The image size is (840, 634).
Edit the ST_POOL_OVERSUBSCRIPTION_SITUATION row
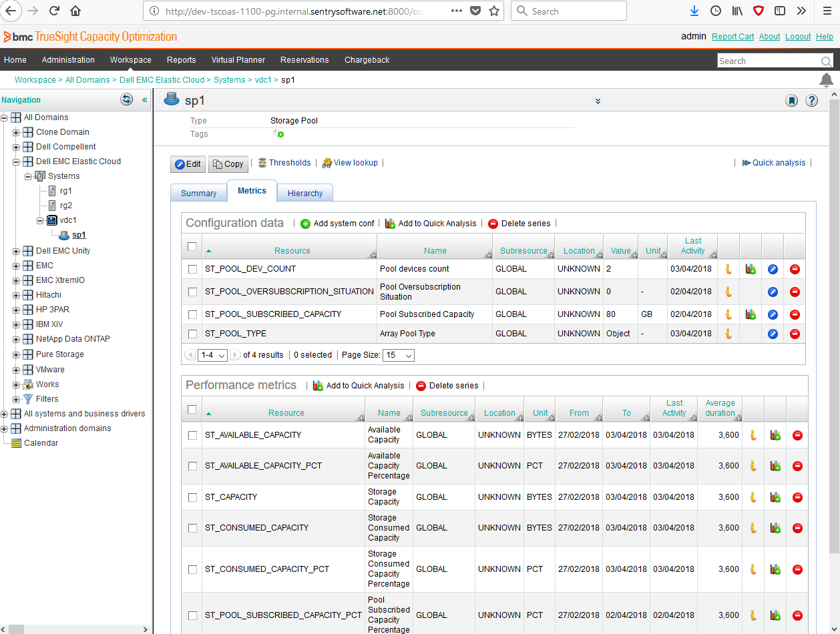tap(773, 292)
